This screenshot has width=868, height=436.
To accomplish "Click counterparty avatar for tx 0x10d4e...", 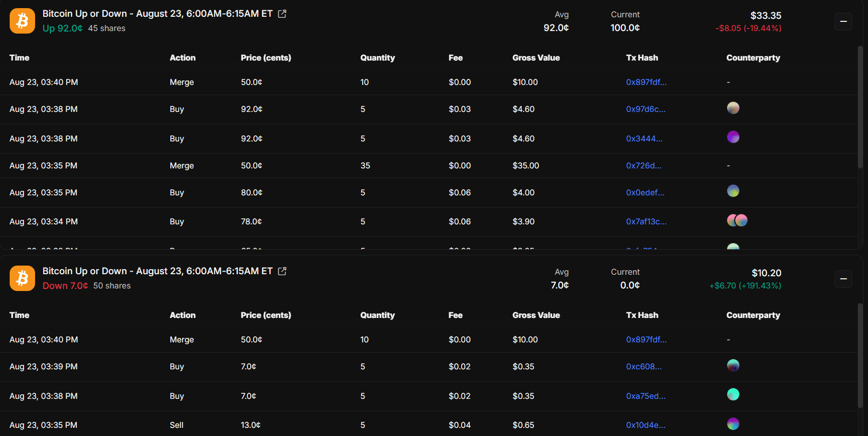I will 733,424.
